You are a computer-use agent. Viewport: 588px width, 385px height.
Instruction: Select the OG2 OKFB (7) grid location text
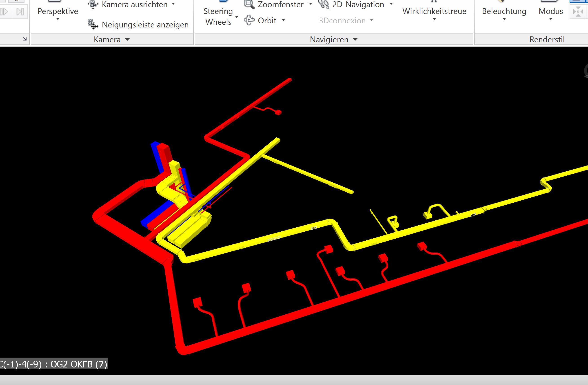(x=79, y=364)
